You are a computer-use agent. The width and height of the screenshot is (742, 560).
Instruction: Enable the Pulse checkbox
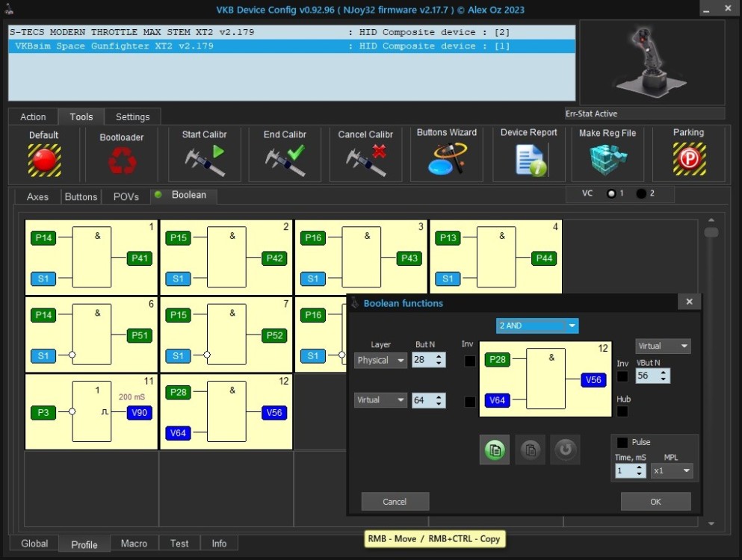(622, 443)
